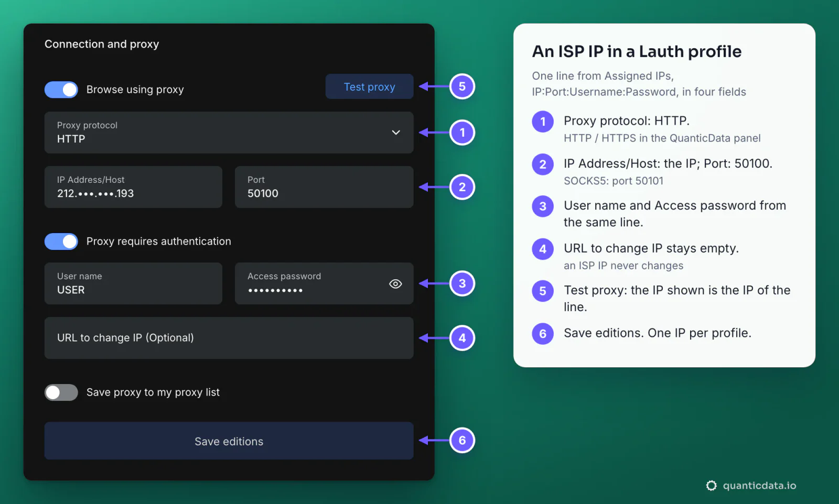Click the text 'SOCKS5: port 50101'
This screenshot has height=504, width=839.
pos(614,181)
